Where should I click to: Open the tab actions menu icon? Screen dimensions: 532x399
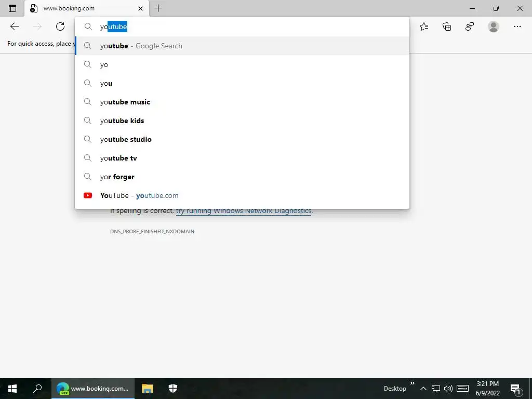[12, 8]
